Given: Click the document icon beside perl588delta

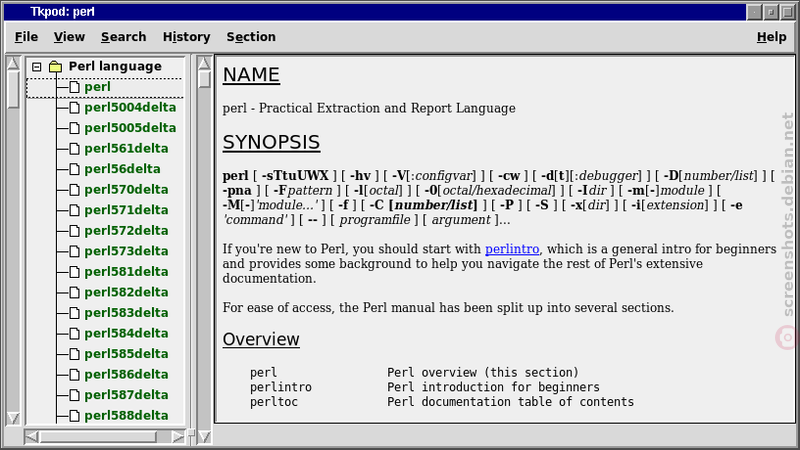Looking at the screenshot, I should pos(74,415).
